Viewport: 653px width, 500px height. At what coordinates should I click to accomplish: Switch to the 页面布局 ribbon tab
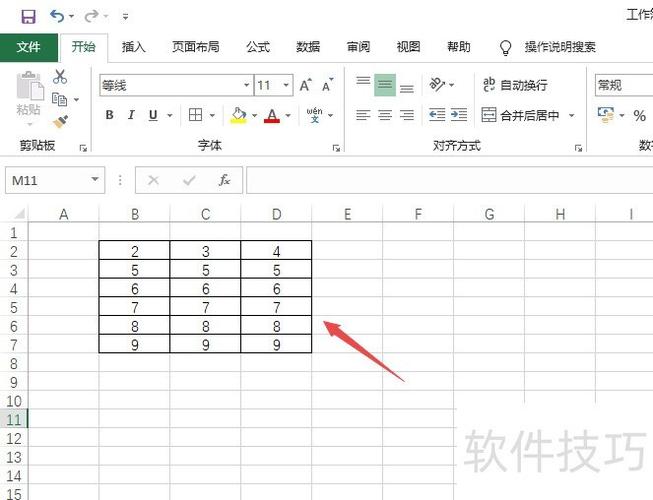196,47
